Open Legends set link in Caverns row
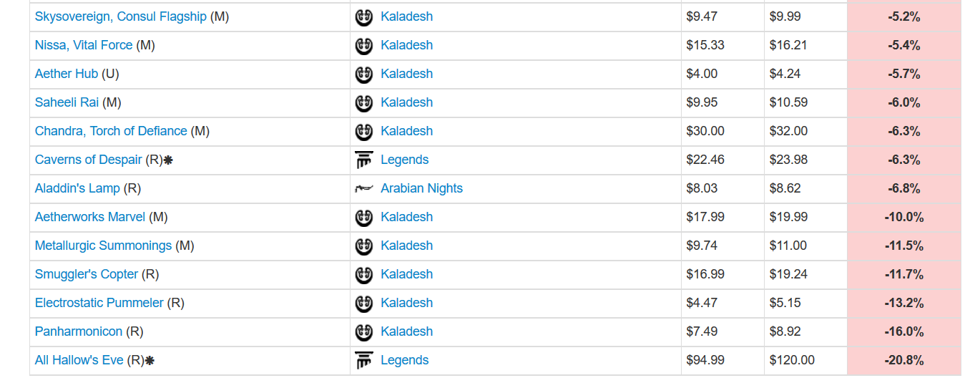Screen dimensions: 980x383 tap(404, 160)
